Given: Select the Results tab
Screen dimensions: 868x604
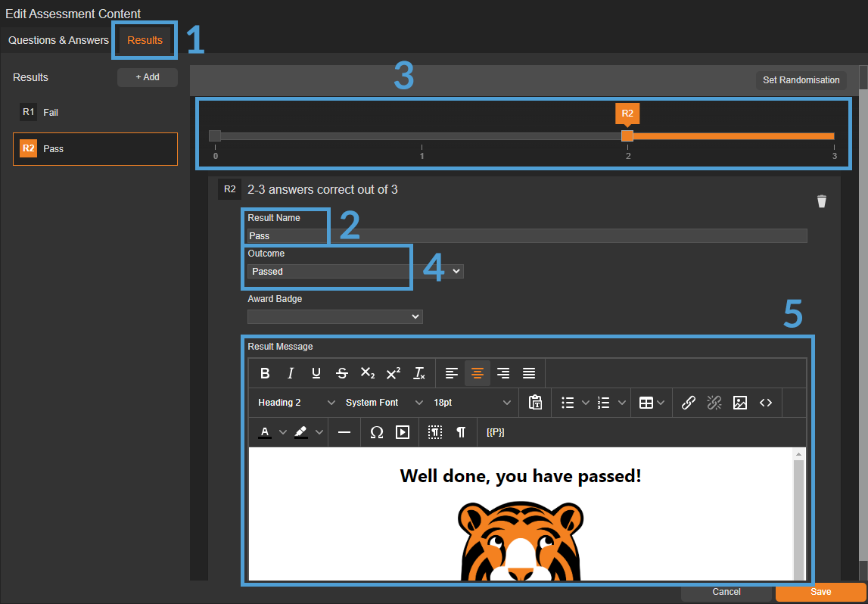Looking at the screenshot, I should tap(145, 40).
